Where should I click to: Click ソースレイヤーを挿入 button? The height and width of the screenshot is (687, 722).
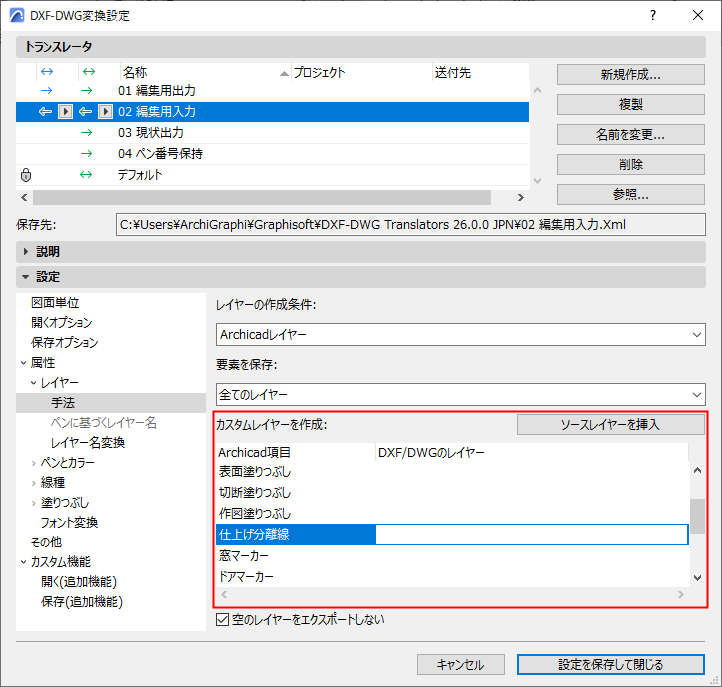pyautogui.click(x=611, y=425)
